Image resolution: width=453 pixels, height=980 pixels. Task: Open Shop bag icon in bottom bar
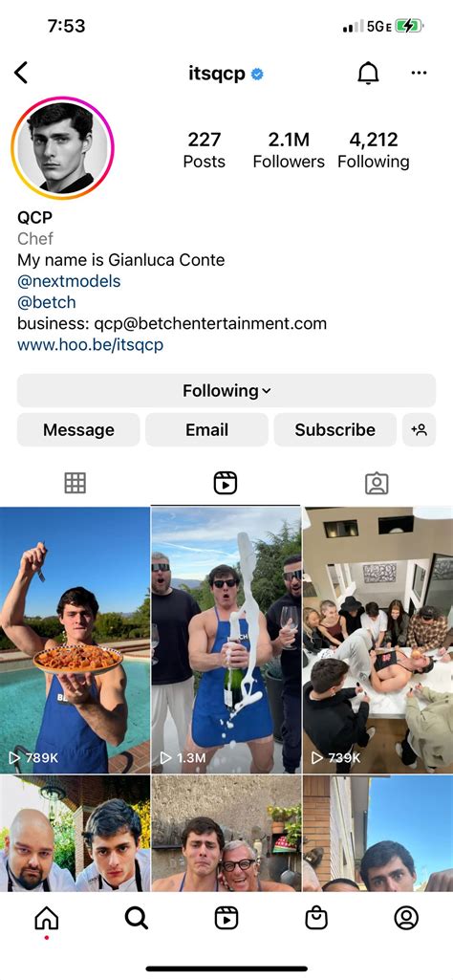pyautogui.click(x=316, y=918)
